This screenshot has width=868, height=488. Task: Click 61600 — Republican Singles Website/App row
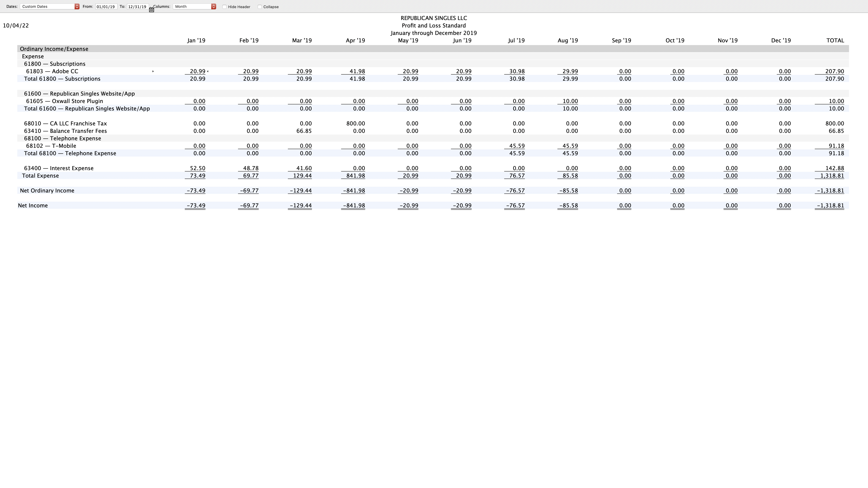[x=433, y=94]
